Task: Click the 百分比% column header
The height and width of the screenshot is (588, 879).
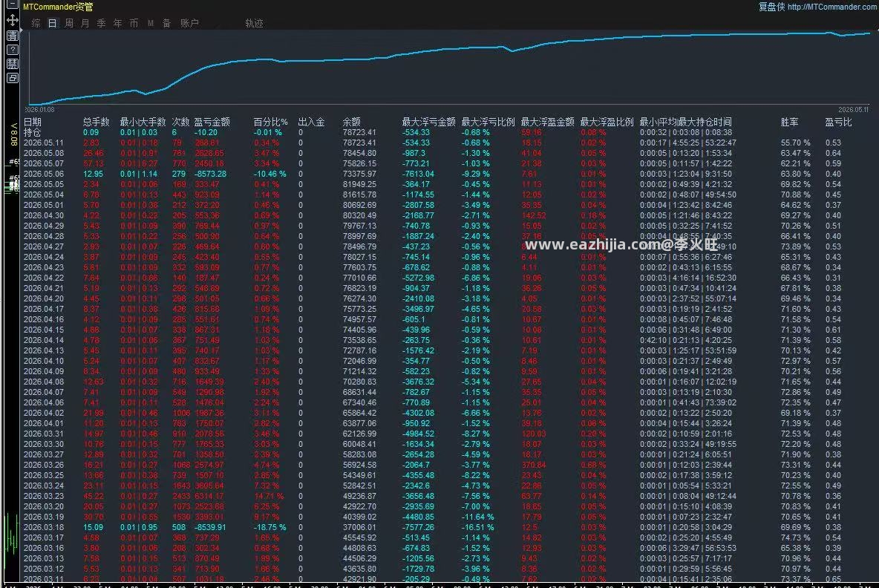Action: coord(270,122)
